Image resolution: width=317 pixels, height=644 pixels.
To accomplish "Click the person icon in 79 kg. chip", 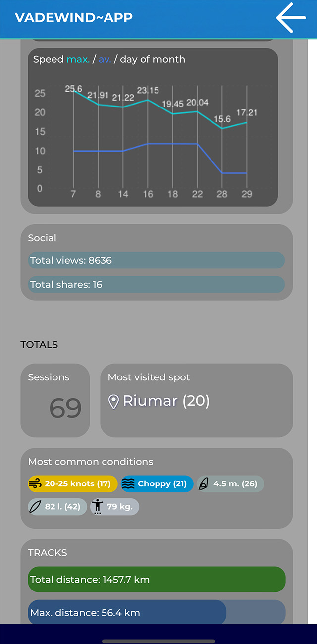I will point(98,507).
